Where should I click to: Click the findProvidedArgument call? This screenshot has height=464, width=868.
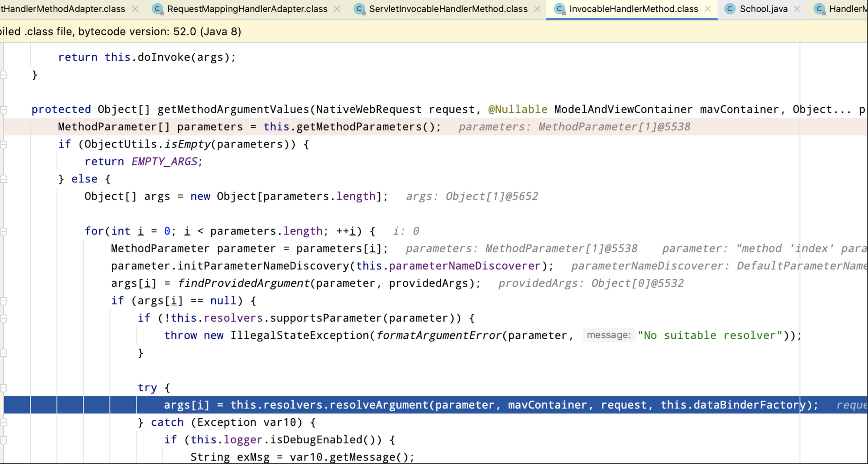(x=243, y=283)
